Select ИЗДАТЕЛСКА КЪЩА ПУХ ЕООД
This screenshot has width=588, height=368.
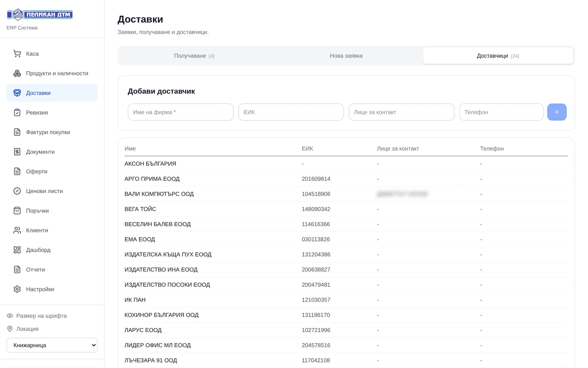tap(346, 254)
